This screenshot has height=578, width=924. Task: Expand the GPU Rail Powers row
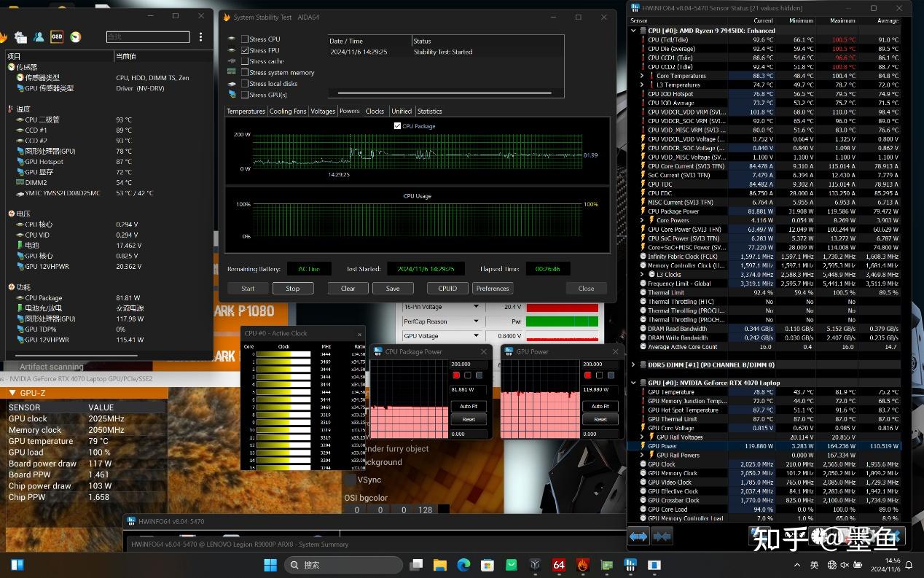point(641,455)
